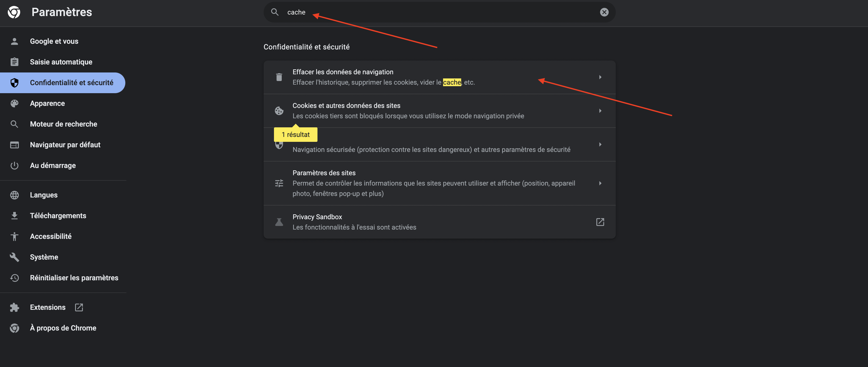Click the sliders icon for Paramètres des sites
Screen dimensions: 868x367
tap(279, 183)
